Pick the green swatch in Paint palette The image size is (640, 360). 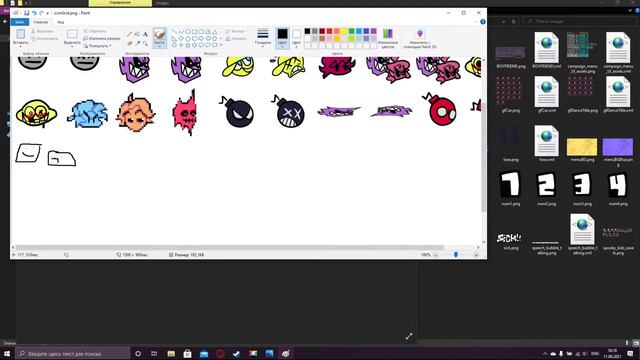click(351, 31)
